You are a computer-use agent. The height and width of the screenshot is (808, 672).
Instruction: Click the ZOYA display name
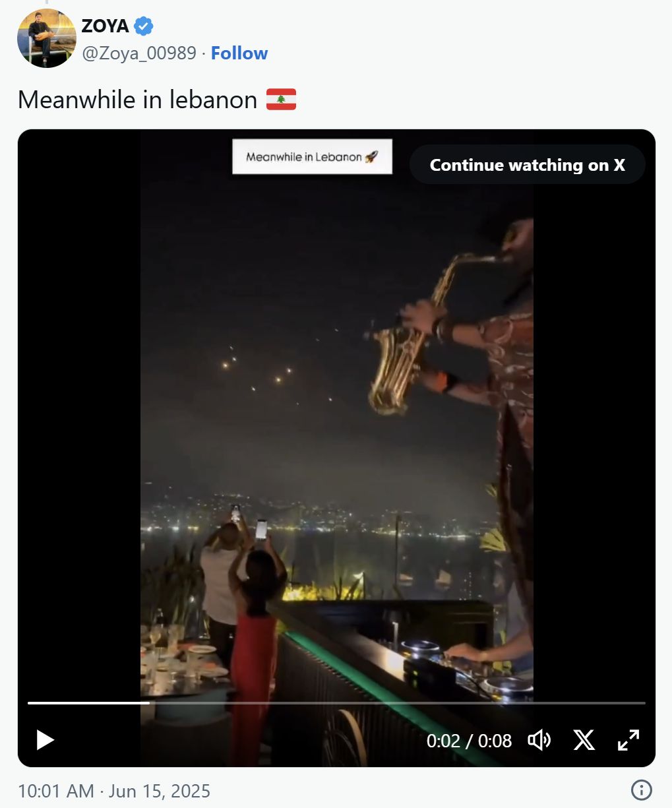pos(106,26)
